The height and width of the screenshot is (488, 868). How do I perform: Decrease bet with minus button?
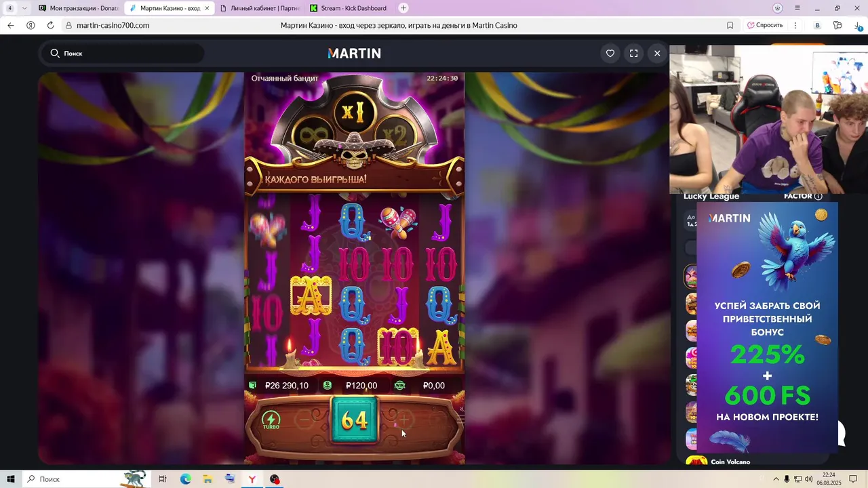point(305,420)
